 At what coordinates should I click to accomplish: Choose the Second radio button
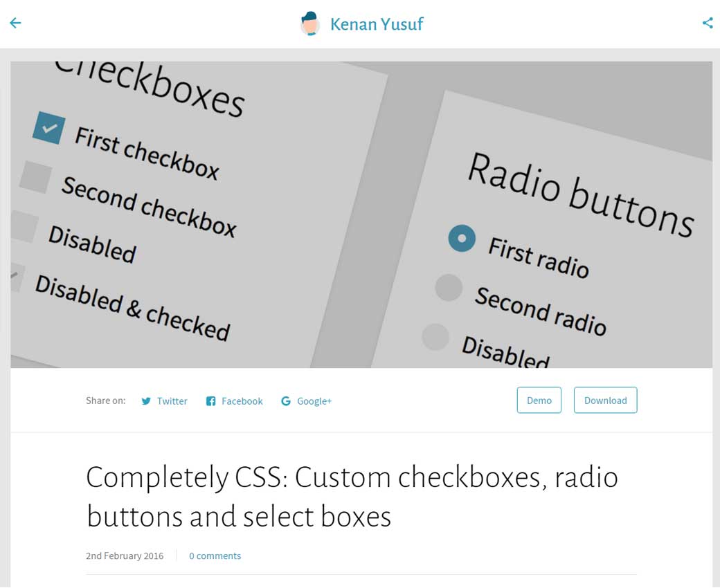pos(449,287)
